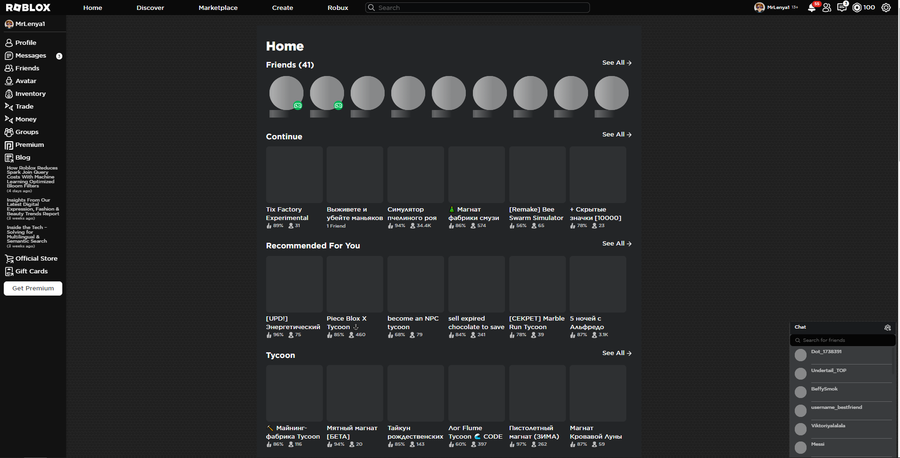This screenshot has width=900, height=458.
Task: Open the become an NPC tycoon tile
Action: click(x=416, y=297)
